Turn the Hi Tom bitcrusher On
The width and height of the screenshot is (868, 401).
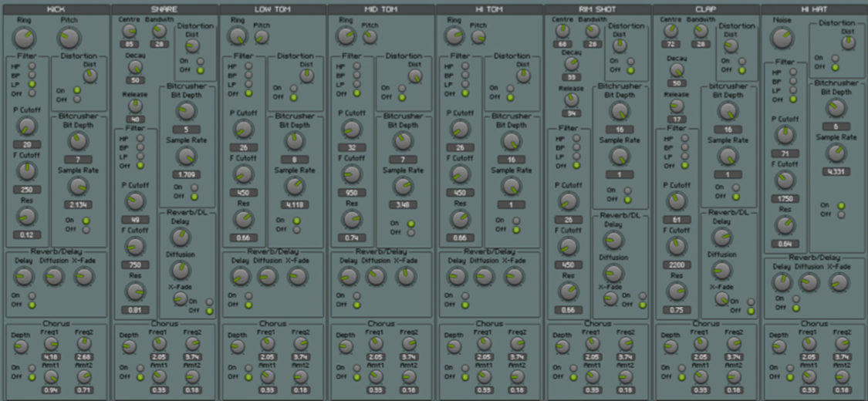[516, 220]
